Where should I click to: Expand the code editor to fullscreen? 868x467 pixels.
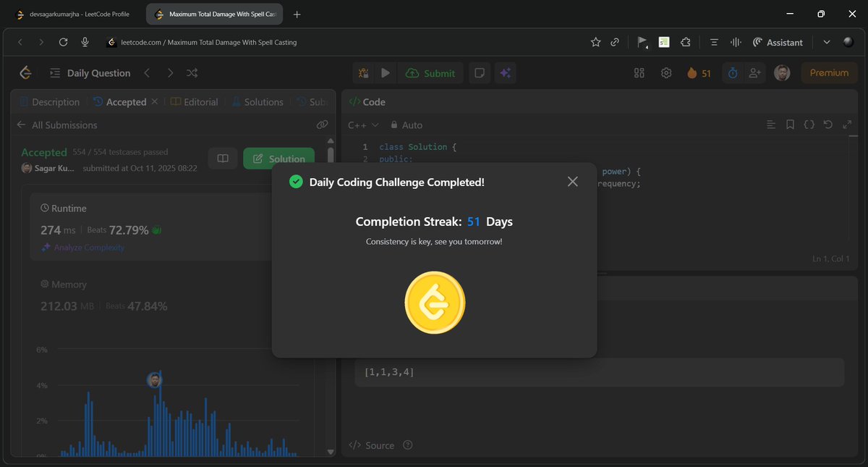(847, 125)
